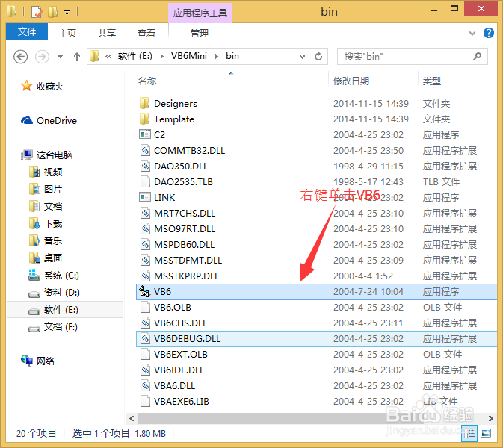The height and width of the screenshot is (448, 503).
Task: Click the Forward navigation arrow
Action: [42, 57]
